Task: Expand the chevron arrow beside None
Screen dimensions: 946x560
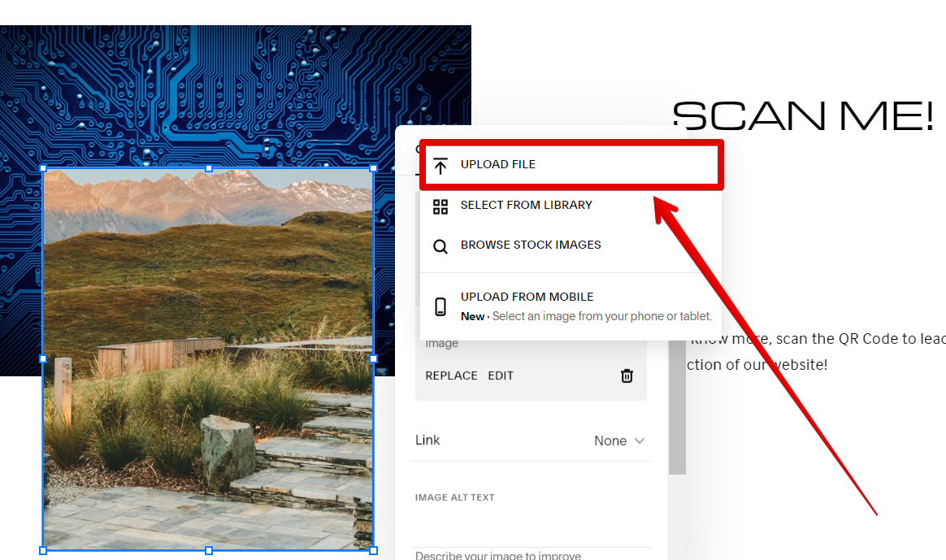Action: coord(640,441)
